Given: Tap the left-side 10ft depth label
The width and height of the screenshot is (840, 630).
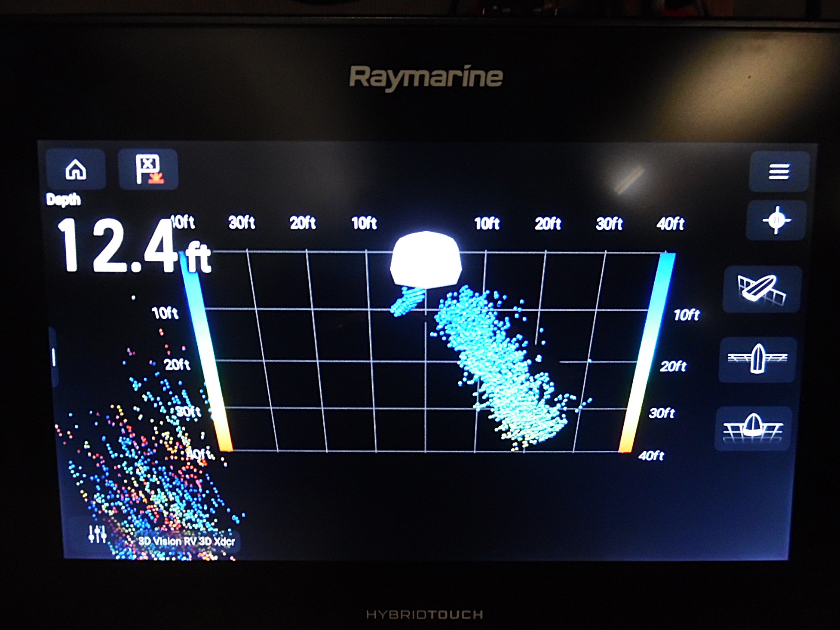Looking at the screenshot, I should point(165,313).
